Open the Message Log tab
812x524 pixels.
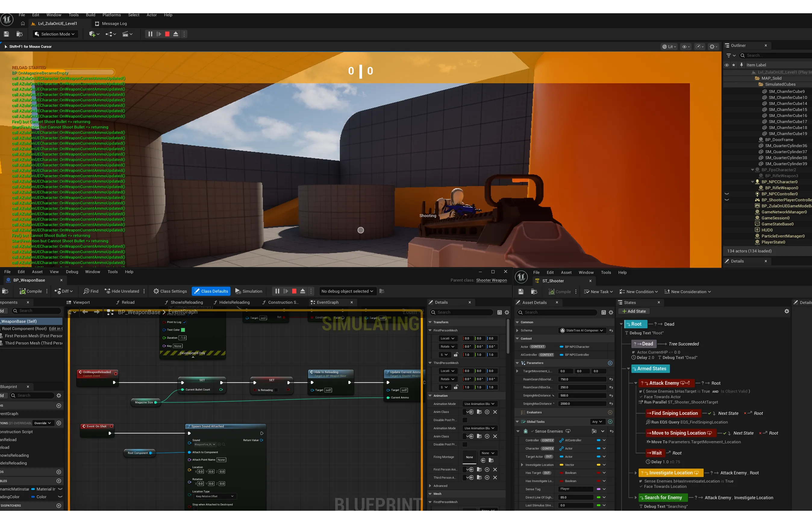[x=111, y=24]
